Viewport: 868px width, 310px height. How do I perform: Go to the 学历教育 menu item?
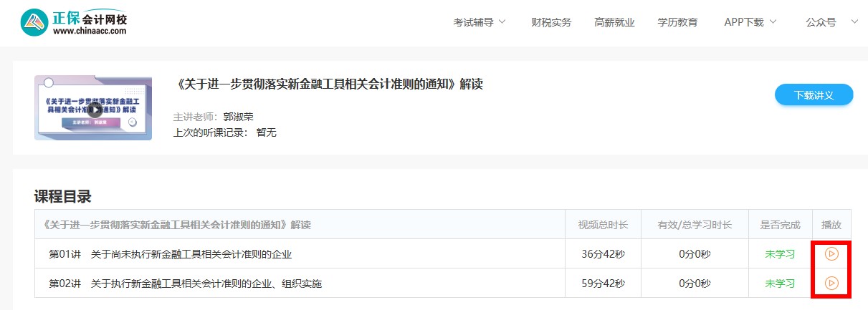click(677, 22)
